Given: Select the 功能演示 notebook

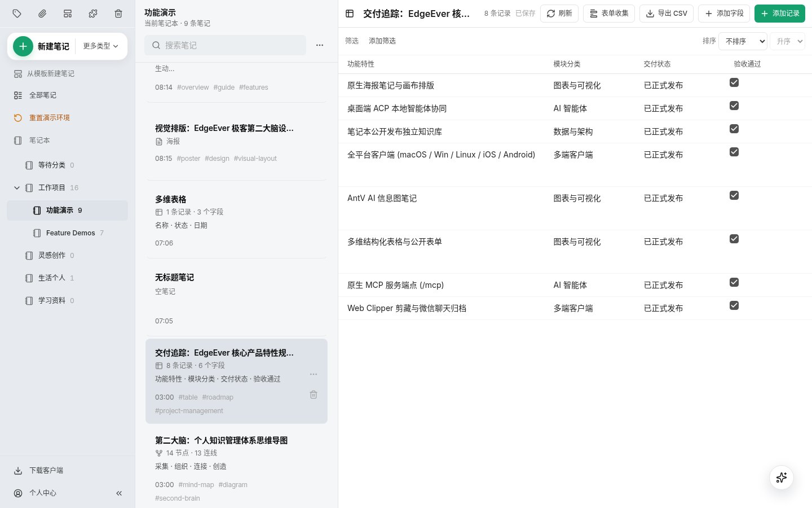Looking at the screenshot, I should coord(67,211).
